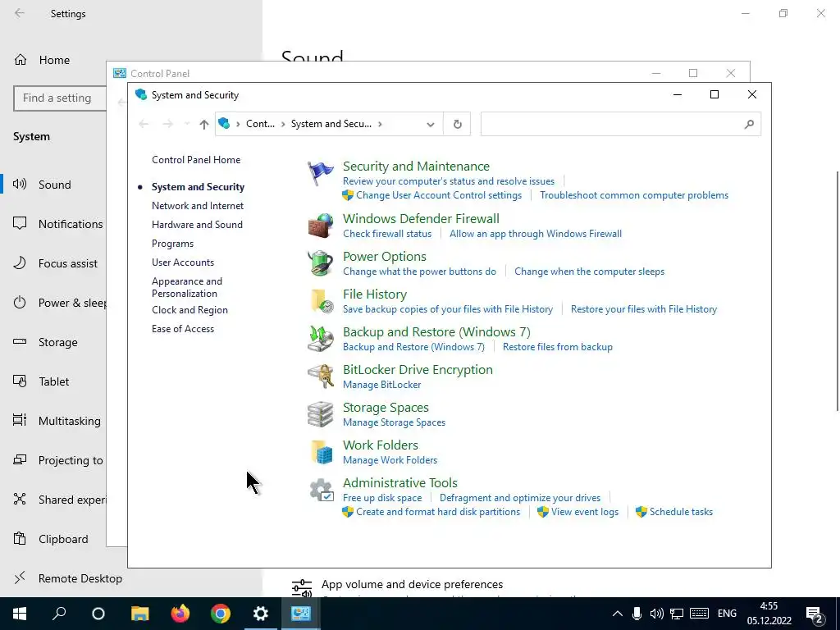Click the Home icon in Settings sidebar
The image size is (840, 630).
click(21, 59)
